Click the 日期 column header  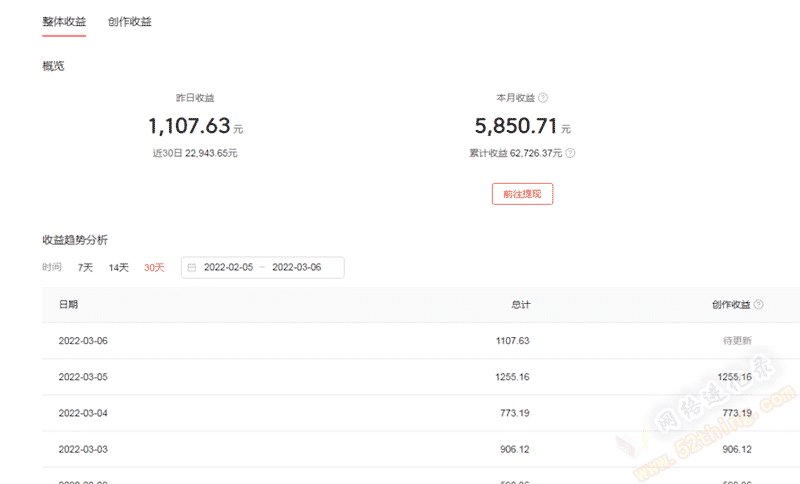(68, 304)
